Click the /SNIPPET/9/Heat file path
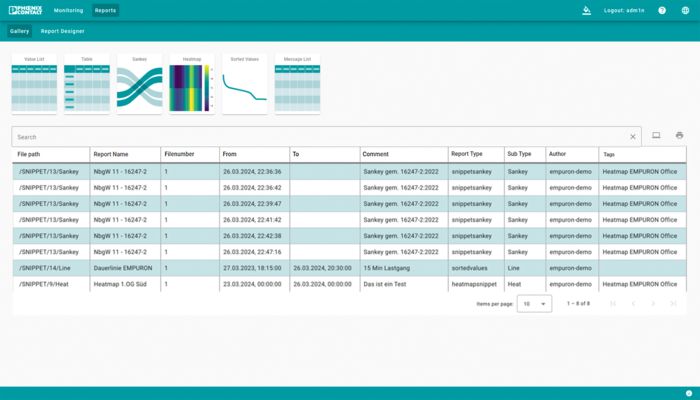The width and height of the screenshot is (700, 400). (44, 284)
